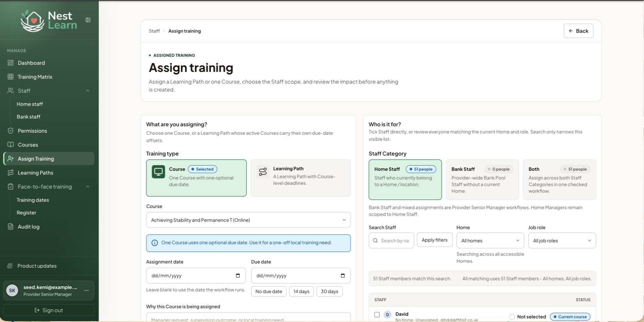The height and width of the screenshot is (322, 644).
Task: Collapse the Staff menu chevron
Action: pos(88,91)
